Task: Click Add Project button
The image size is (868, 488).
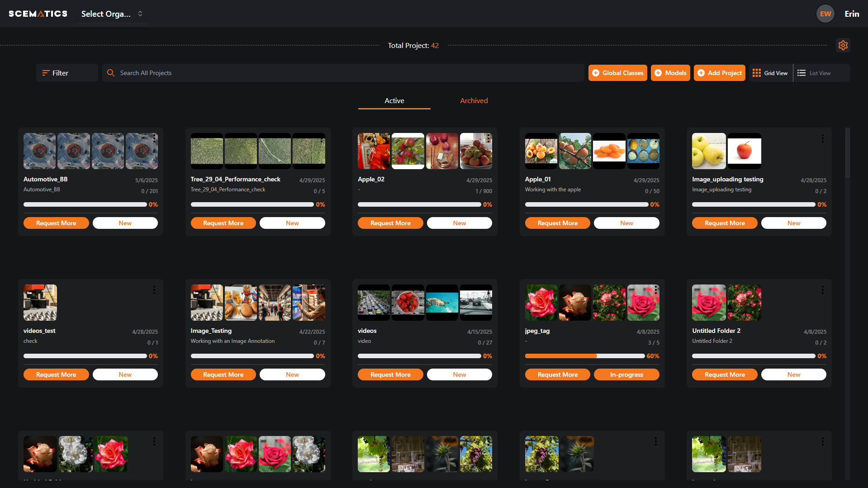Action: pyautogui.click(x=720, y=73)
